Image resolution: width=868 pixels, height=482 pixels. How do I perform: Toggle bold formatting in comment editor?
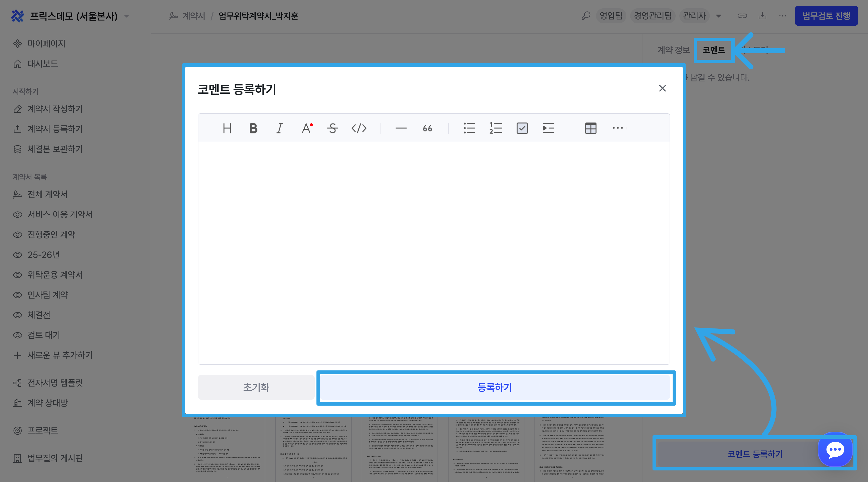click(253, 128)
